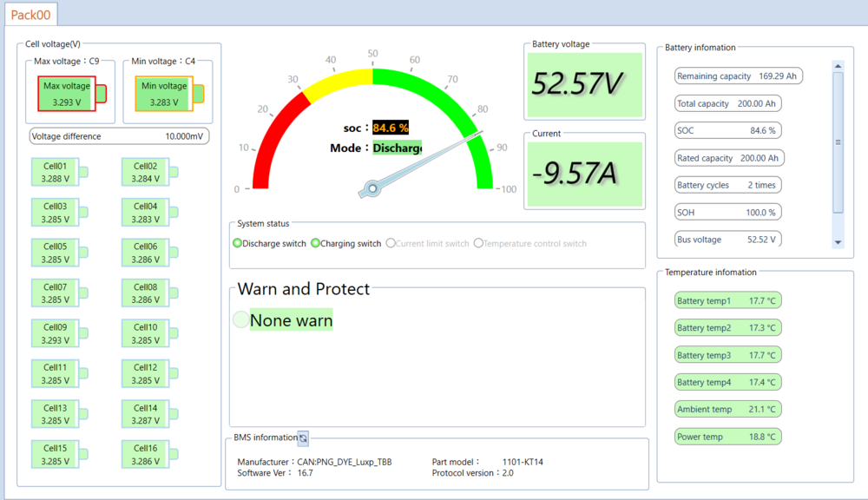Click the Rated capacity 200.00 Ah field

[729, 158]
